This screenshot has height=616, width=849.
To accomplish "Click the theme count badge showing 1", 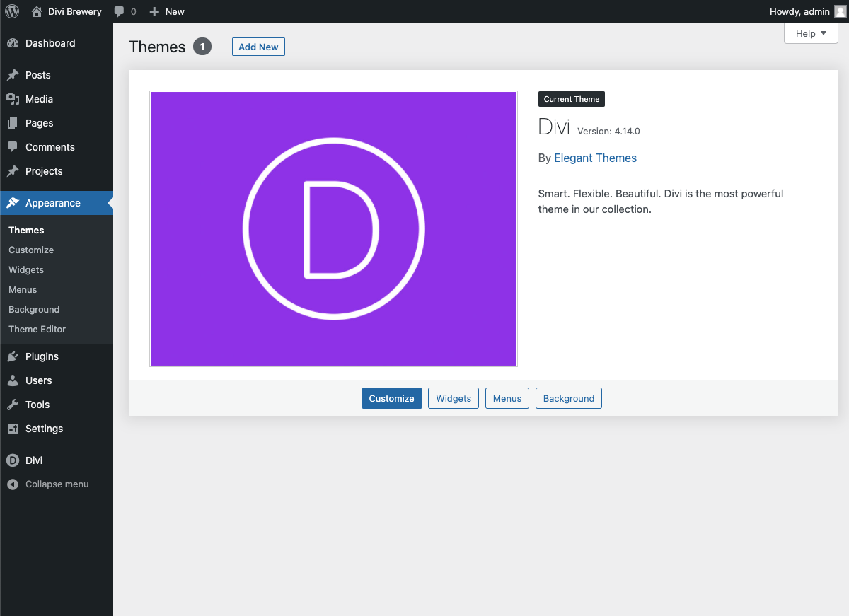I will click(x=202, y=47).
